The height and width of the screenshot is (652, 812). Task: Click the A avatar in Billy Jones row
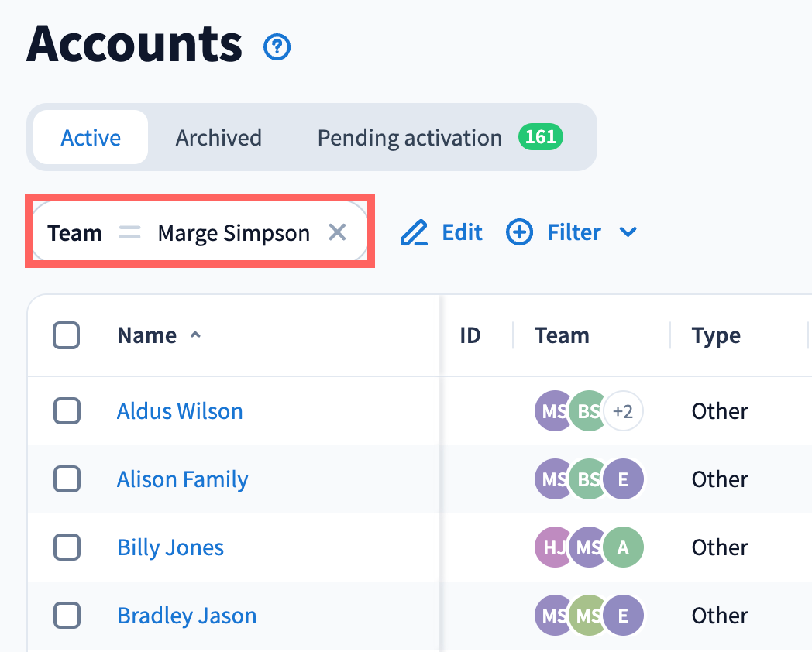(623, 547)
